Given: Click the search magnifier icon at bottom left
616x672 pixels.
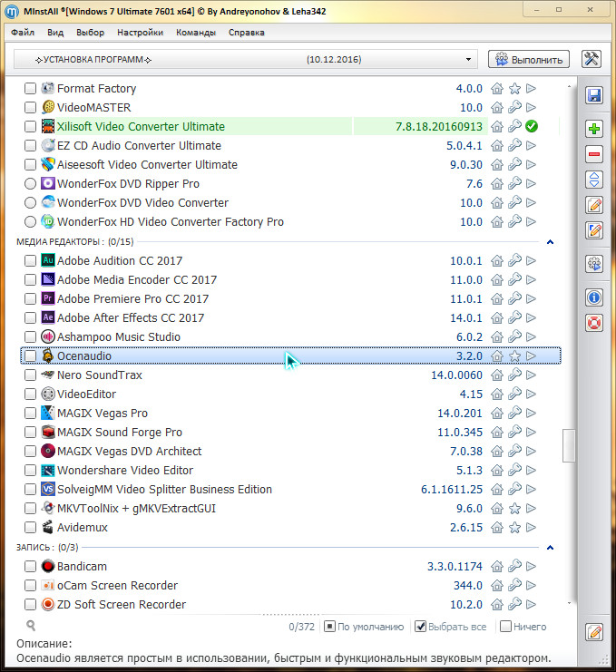Looking at the screenshot, I should 31,626.
